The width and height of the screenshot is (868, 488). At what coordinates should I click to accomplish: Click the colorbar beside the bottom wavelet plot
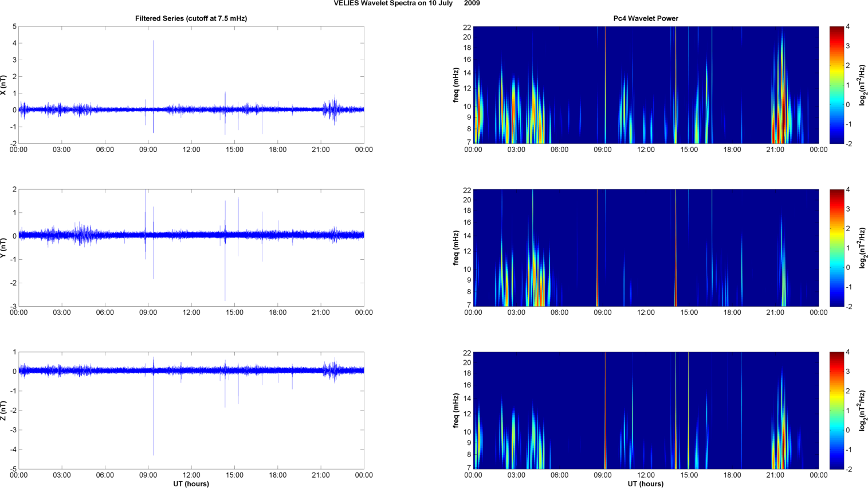coord(836,411)
